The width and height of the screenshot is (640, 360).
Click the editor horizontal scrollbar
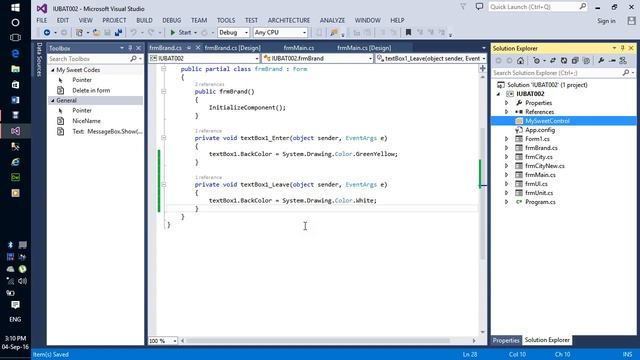pos(318,340)
